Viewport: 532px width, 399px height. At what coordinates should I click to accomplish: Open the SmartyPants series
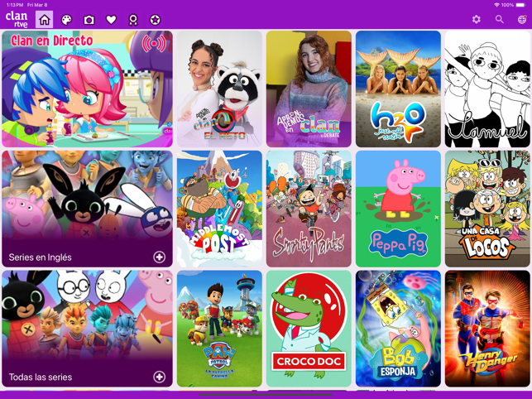tap(309, 209)
